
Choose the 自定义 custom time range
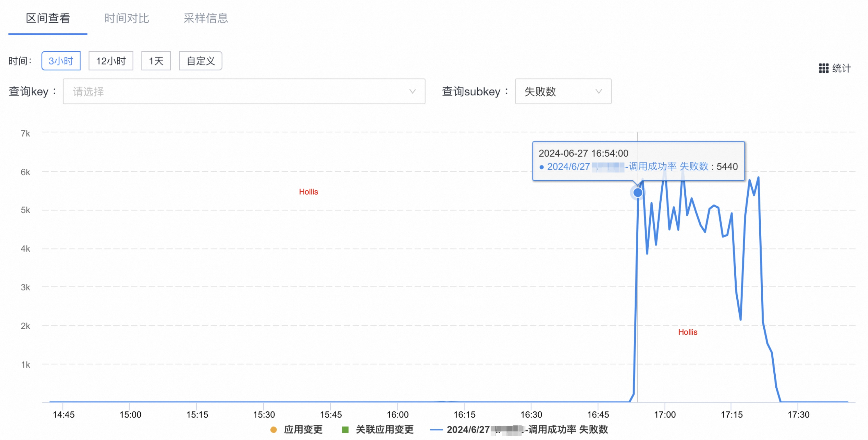200,61
